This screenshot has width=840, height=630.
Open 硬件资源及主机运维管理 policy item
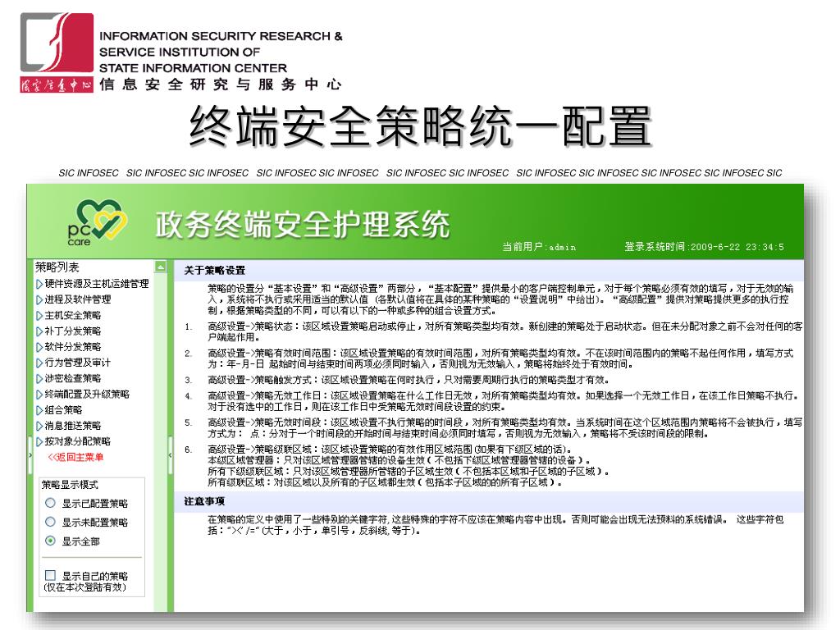point(97,283)
